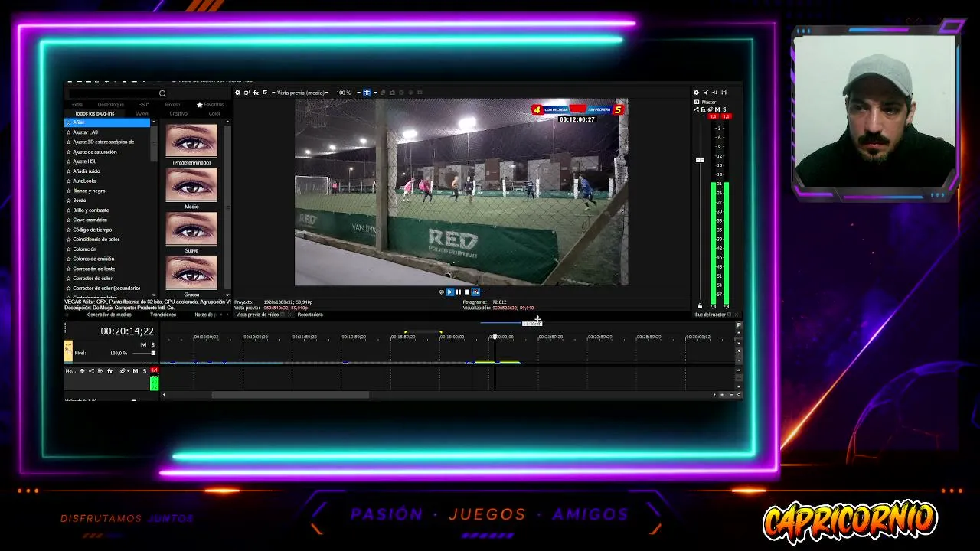Open the Transiciones tab
The width and height of the screenshot is (980, 551).
pos(163,315)
